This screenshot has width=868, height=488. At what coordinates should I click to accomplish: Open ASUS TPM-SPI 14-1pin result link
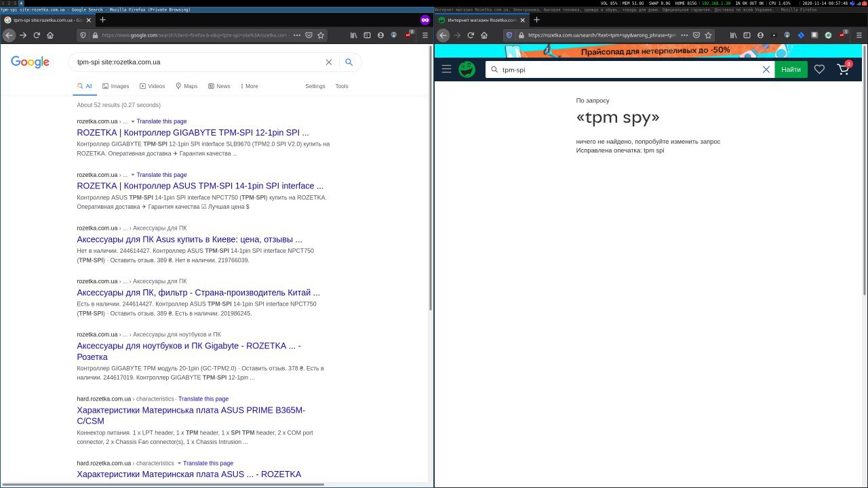200,186
